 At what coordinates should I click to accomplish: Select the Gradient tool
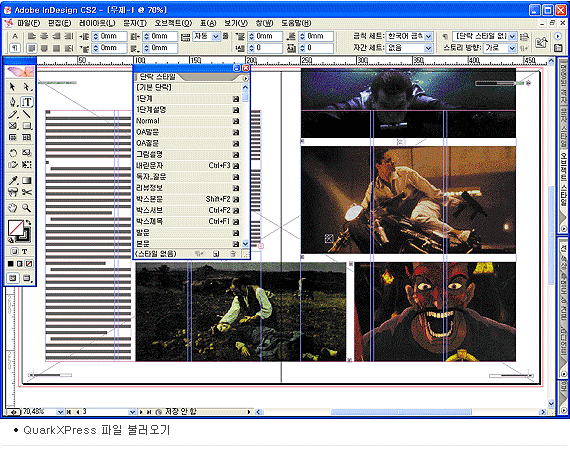coord(27,180)
